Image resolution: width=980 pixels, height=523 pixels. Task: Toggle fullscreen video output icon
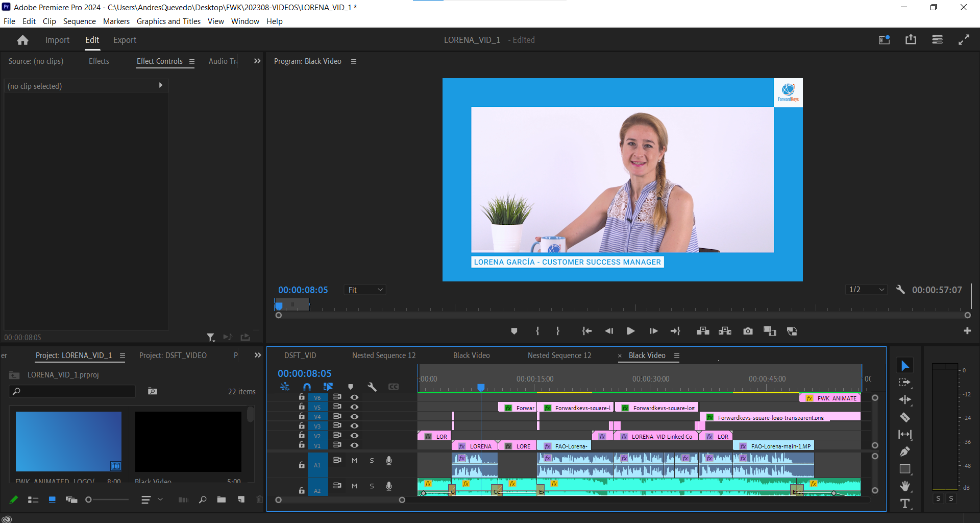[964, 40]
